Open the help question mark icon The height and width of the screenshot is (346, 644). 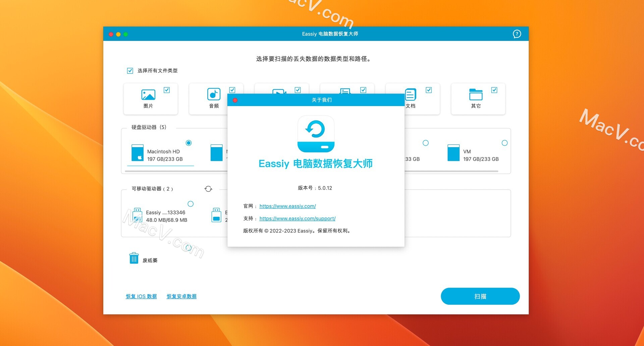[x=517, y=34]
